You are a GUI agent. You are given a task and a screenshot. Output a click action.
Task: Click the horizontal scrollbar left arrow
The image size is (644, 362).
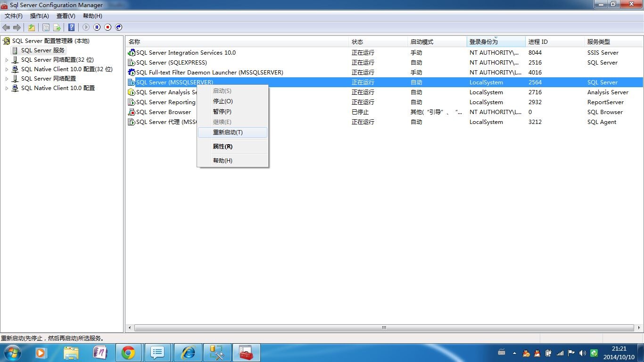coord(130,328)
